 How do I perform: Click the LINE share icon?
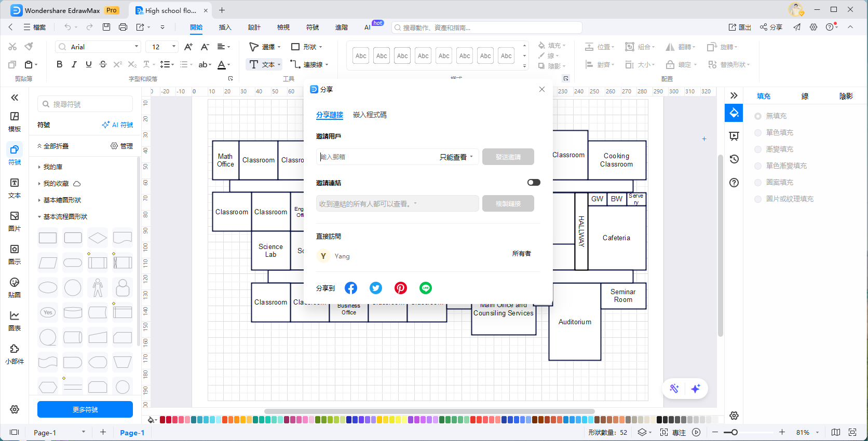pos(426,288)
